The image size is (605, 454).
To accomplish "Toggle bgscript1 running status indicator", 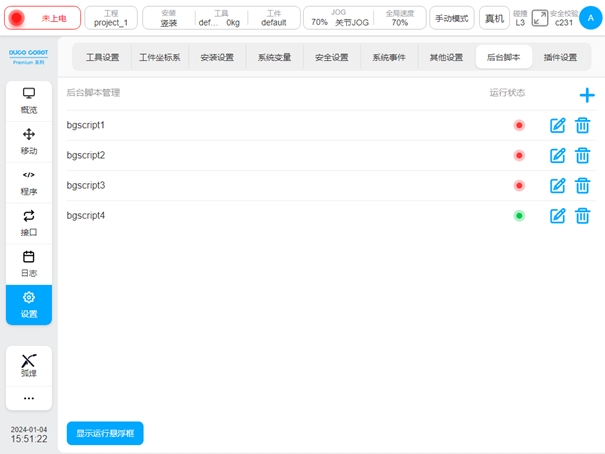I will (x=519, y=125).
